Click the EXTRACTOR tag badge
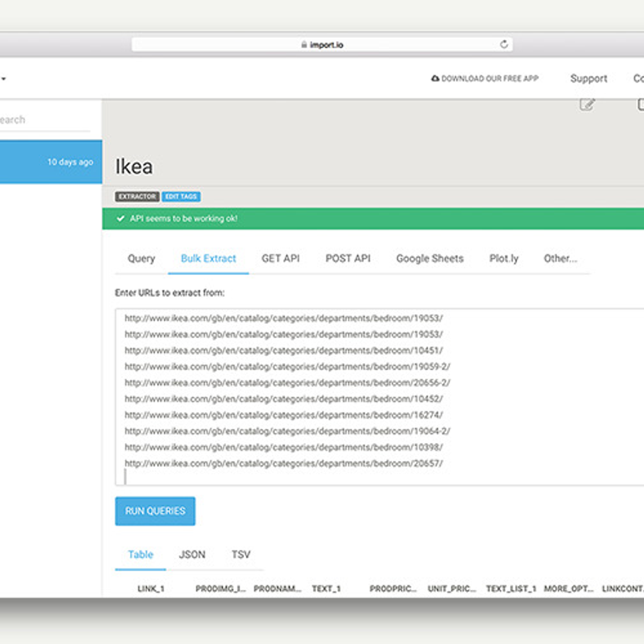Viewport: 644px width, 644px height. coord(137,196)
